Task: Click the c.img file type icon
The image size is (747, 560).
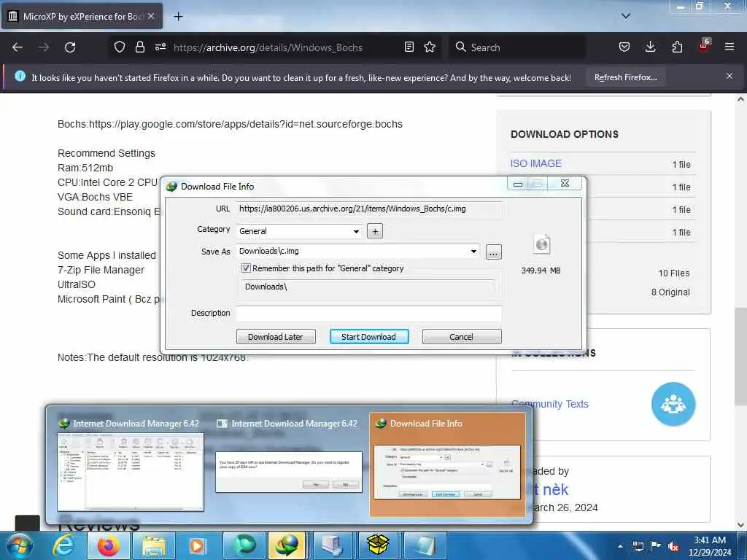Action: [x=542, y=244]
